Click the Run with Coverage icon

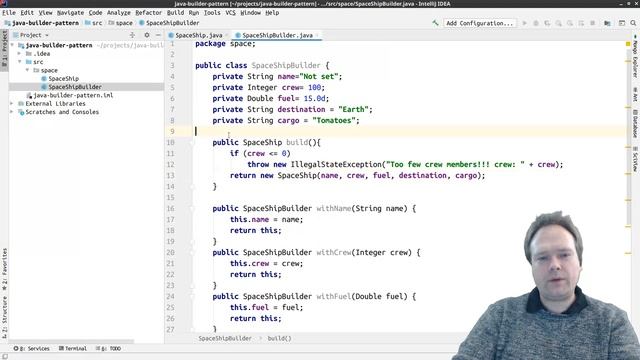tap(547, 23)
